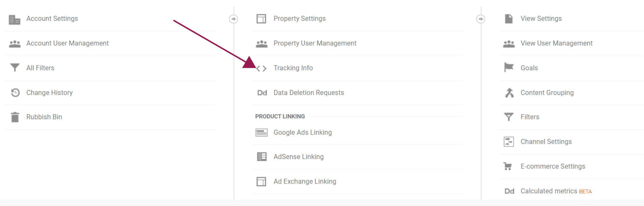Click the Change History clock icon
644x206 pixels.
pos(15,92)
